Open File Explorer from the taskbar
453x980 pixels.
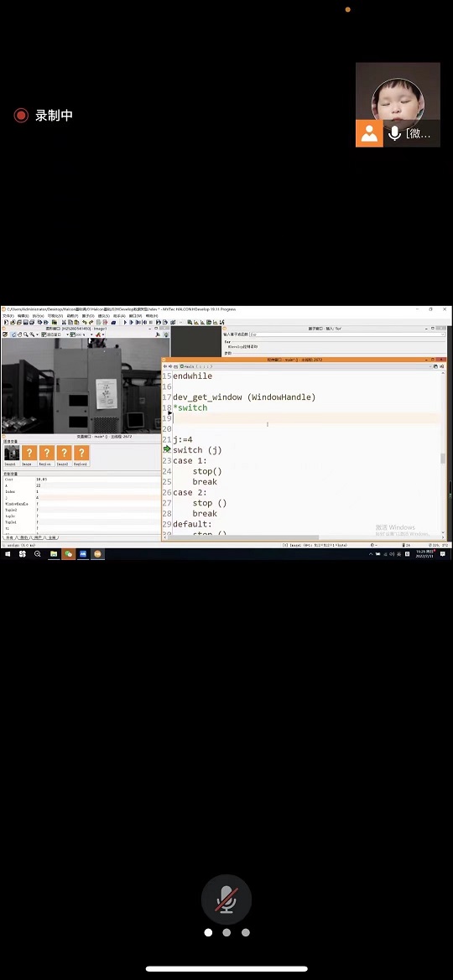click(x=54, y=554)
